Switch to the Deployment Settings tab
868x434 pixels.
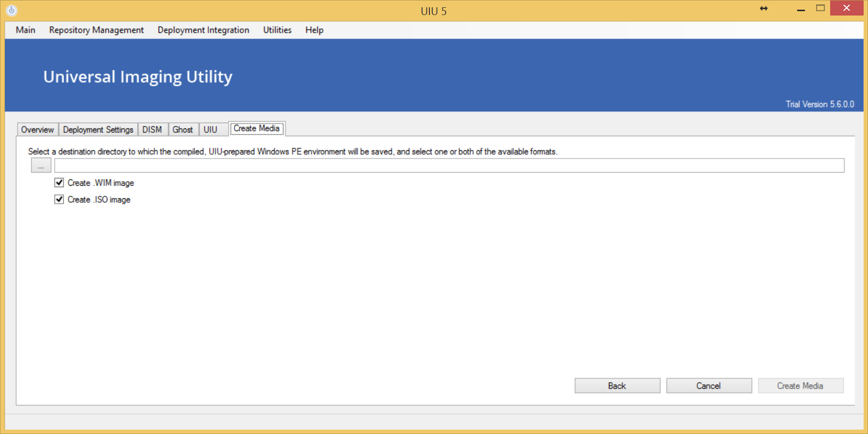click(98, 129)
